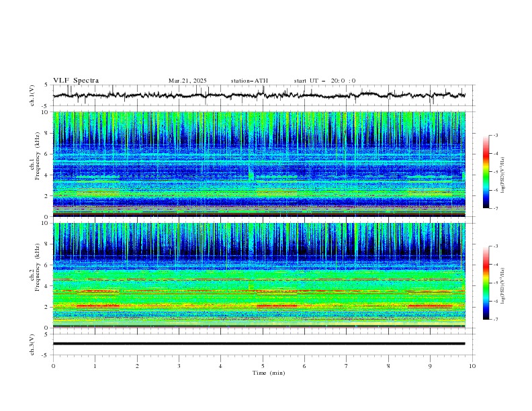Click the time axis end label "10"

[x=472, y=366]
